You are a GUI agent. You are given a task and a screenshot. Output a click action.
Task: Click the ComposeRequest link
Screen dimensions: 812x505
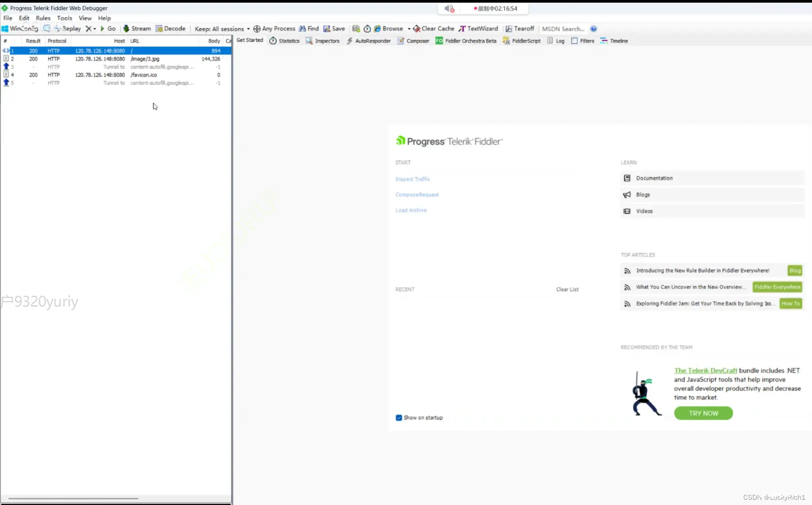coord(417,194)
